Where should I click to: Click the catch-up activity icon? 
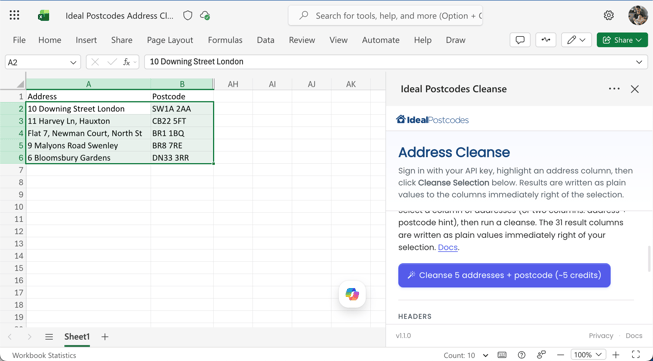click(546, 40)
